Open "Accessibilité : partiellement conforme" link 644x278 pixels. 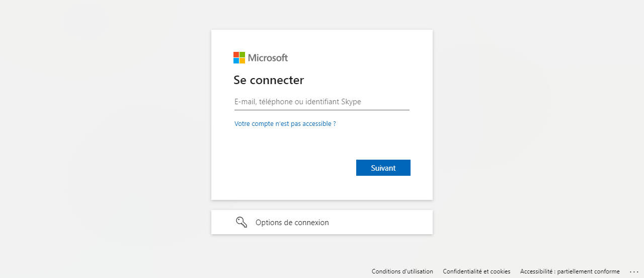pos(570,271)
